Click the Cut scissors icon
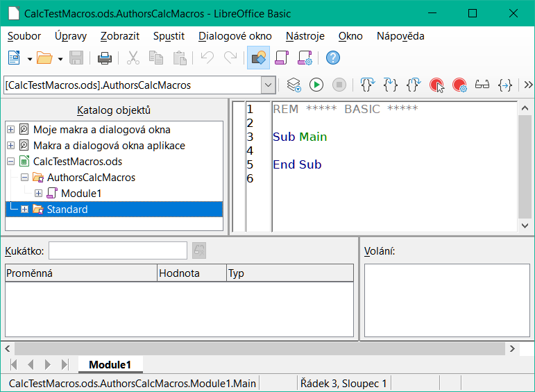Image resolution: width=535 pixels, height=392 pixels. pyautogui.click(x=133, y=58)
